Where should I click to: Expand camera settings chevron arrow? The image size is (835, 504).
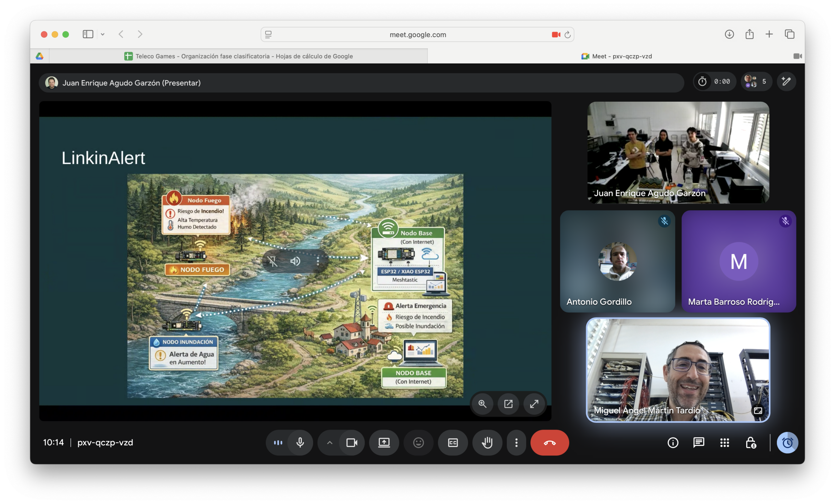tap(329, 442)
